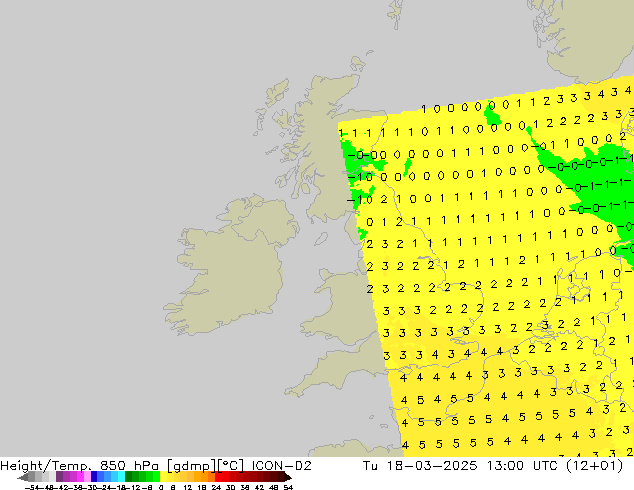Viewport: 634px width, 490px height.
Task: Click the '24' tick label under the color scale
Action: coord(216,487)
